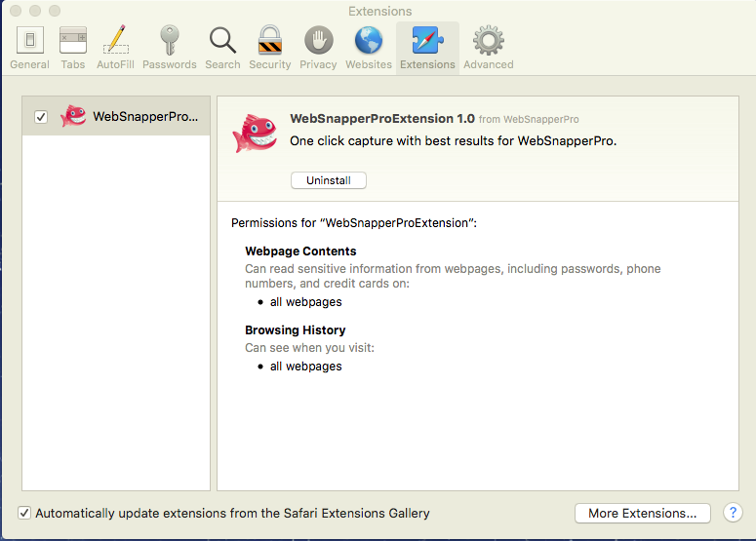Open the Privacy preferences pane
This screenshot has height=541, width=756.
pyautogui.click(x=318, y=48)
